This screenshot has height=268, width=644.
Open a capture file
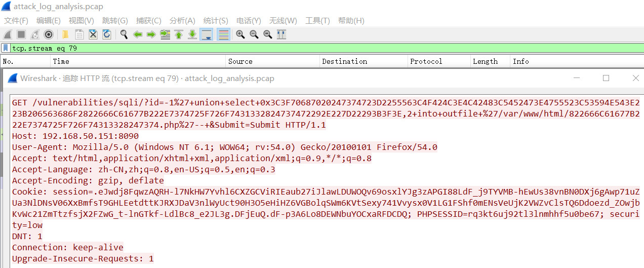click(x=65, y=34)
